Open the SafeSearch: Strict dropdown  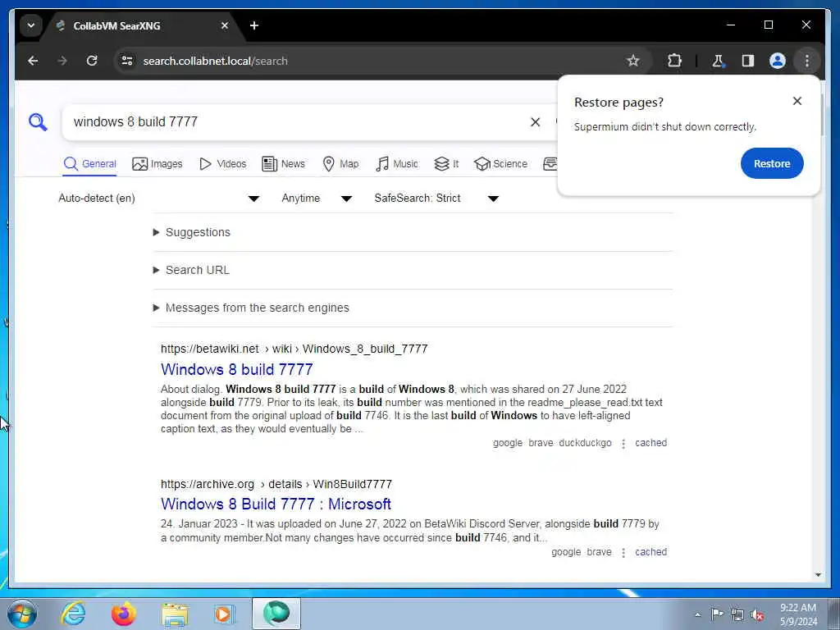pos(436,199)
